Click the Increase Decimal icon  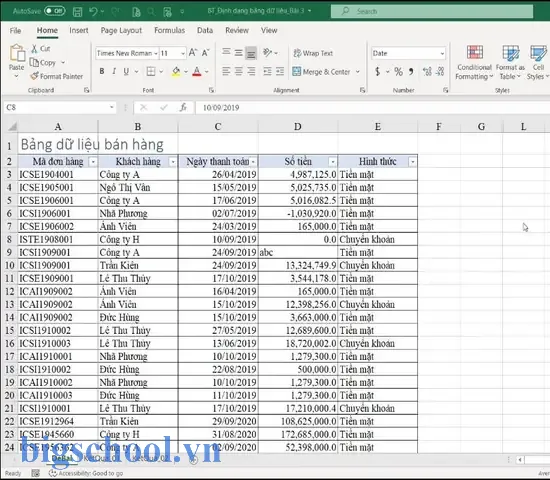click(427, 72)
